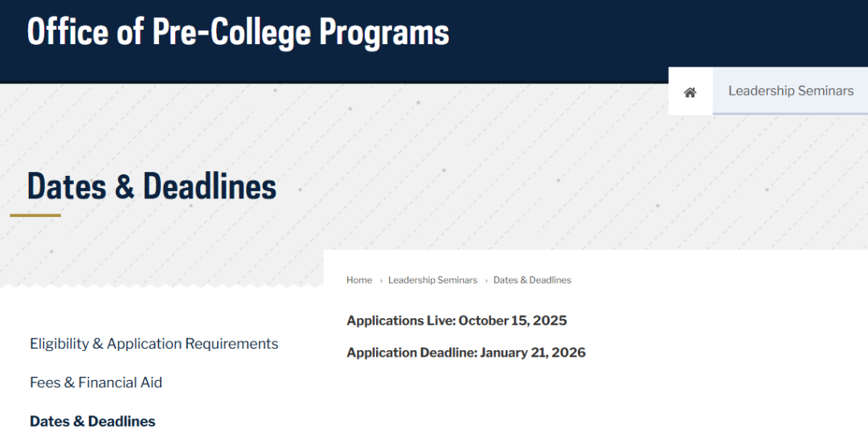Image resolution: width=868 pixels, height=437 pixels.
Task: Select the October 15, 2025 date text
Action: (x=513, y=321)
